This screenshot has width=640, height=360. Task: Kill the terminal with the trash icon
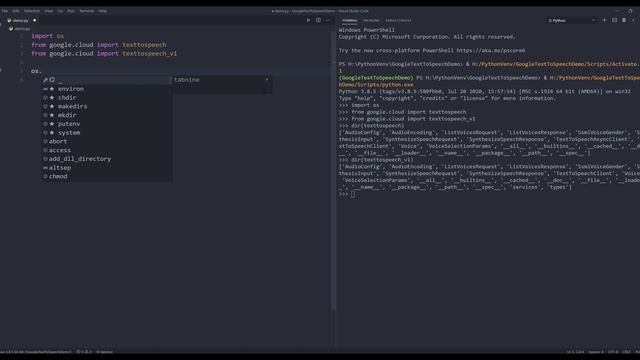coord(624,20)
